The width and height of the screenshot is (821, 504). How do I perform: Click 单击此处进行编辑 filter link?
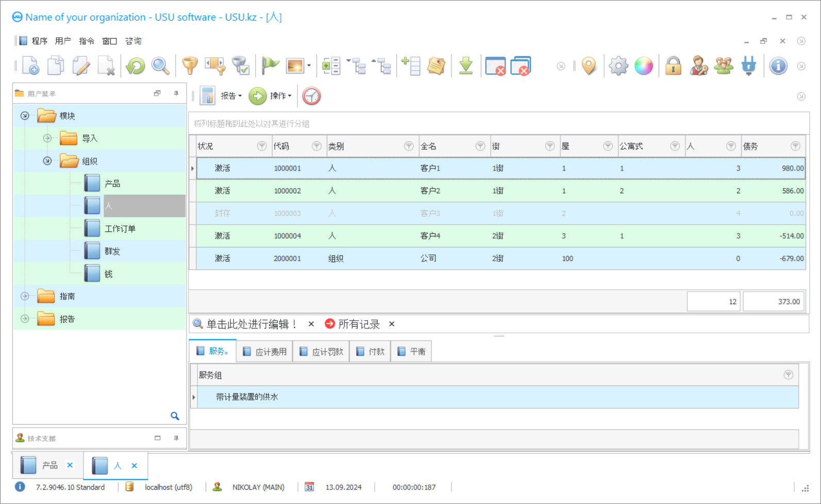point(252,324)
